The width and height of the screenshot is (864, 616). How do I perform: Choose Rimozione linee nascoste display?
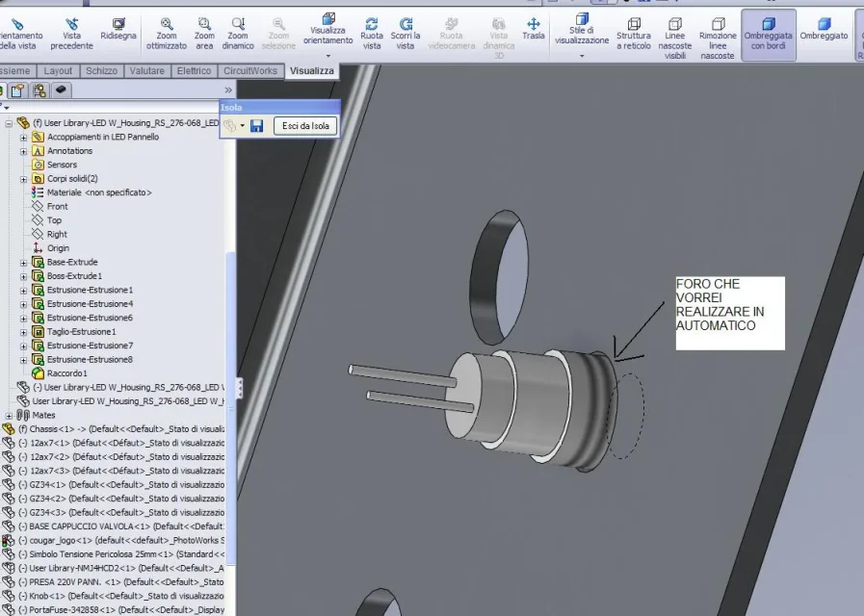pos(718,38)
